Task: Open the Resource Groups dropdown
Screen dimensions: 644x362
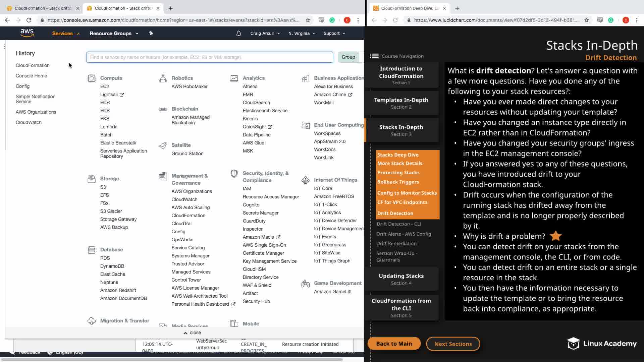Action: 114,33
